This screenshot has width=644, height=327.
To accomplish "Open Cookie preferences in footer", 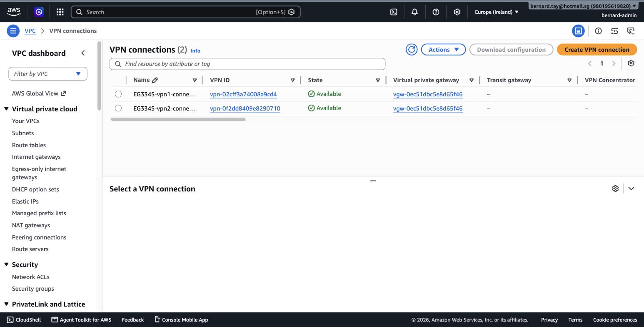I will click(615, 320).
